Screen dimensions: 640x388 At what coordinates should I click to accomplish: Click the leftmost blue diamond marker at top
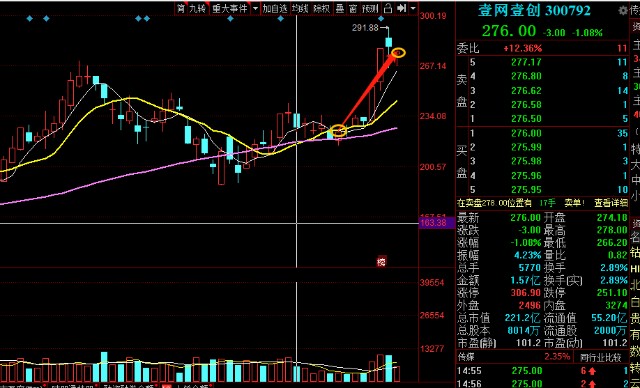pyautogui.click(x=29, y=18)
